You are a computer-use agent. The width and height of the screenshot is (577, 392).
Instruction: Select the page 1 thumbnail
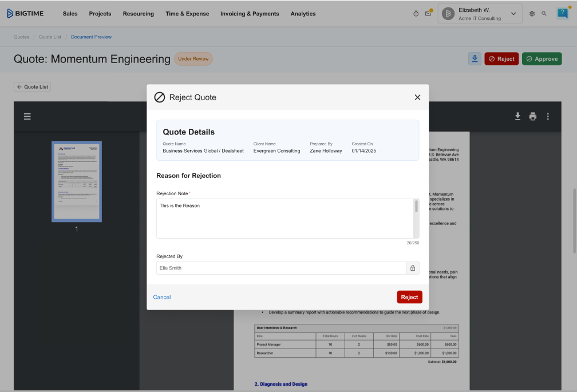(77, 181)
